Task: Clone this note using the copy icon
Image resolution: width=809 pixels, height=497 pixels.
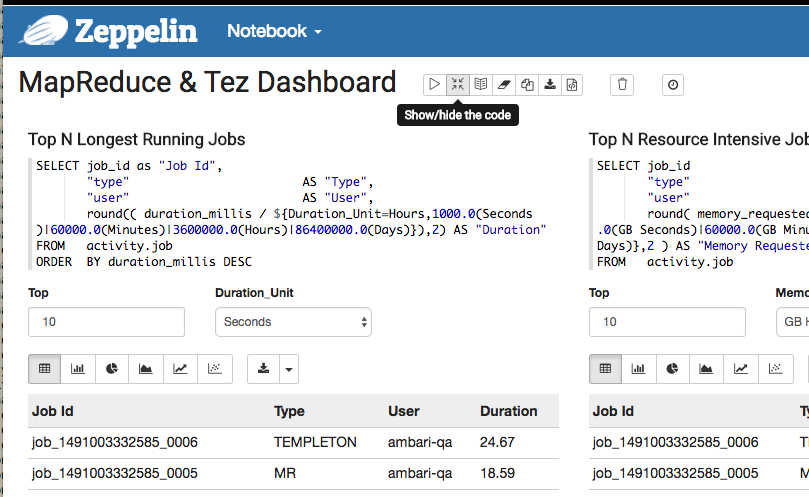Action: point(526,85)
